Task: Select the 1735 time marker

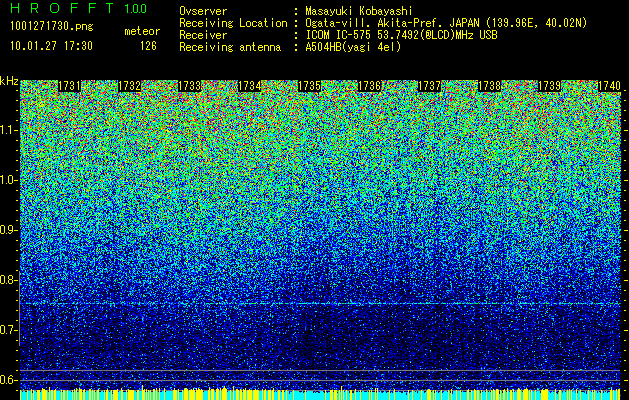Action: point(309,86)
